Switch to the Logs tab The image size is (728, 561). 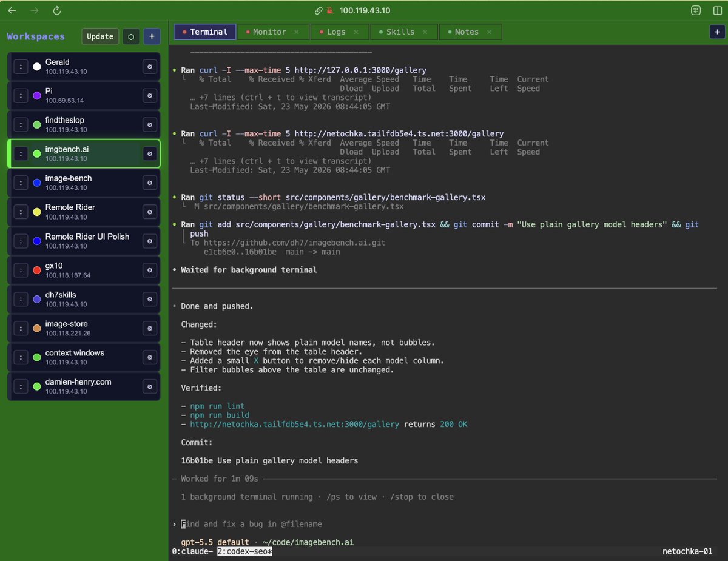pos(340,32)
